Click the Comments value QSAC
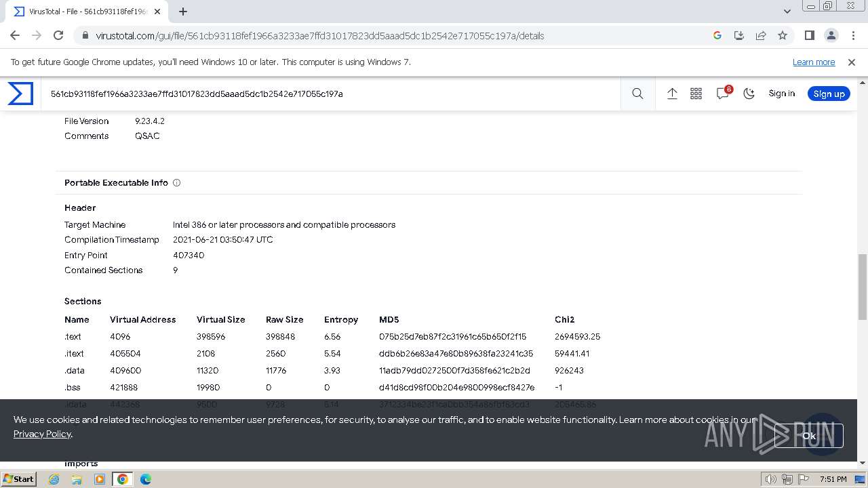This screenshot has width=868, height=488. pyautogui.click(x=147, y=136)
